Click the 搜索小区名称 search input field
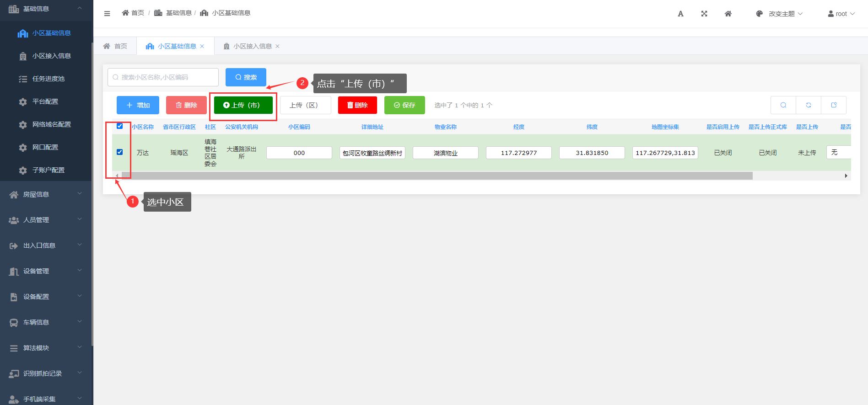The image size is (868, 405). point(163,77)
